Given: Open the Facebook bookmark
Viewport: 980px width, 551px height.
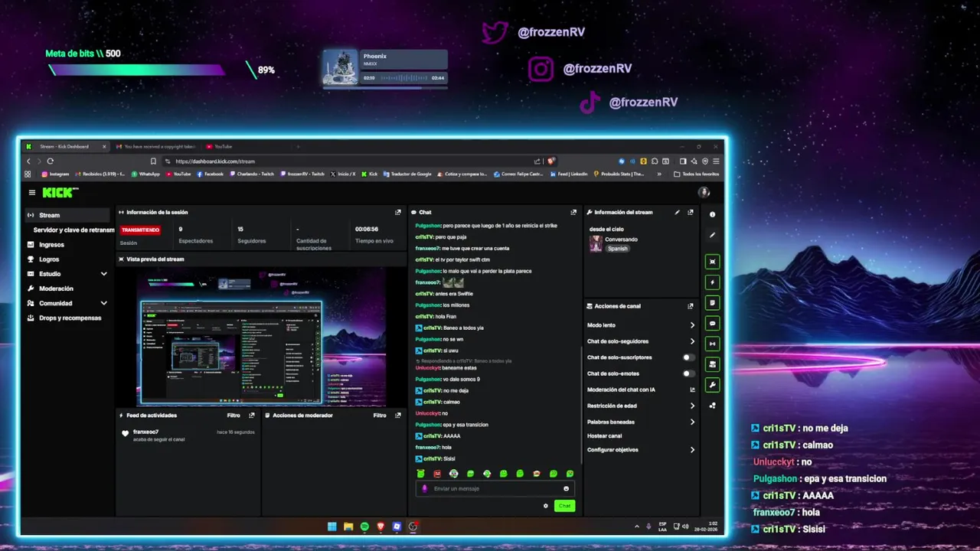Looking at the screenshot, I should click(x=211, y=174).
